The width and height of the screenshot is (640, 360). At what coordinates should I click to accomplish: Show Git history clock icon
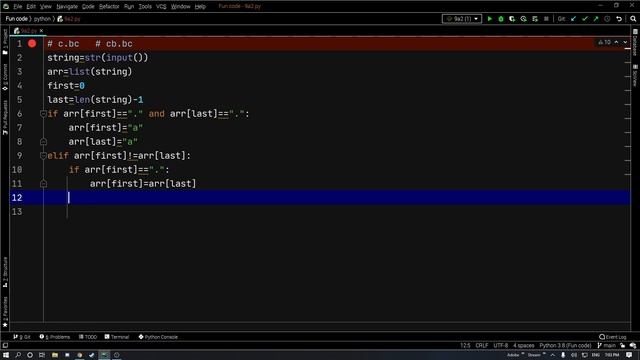coord(607,19)
